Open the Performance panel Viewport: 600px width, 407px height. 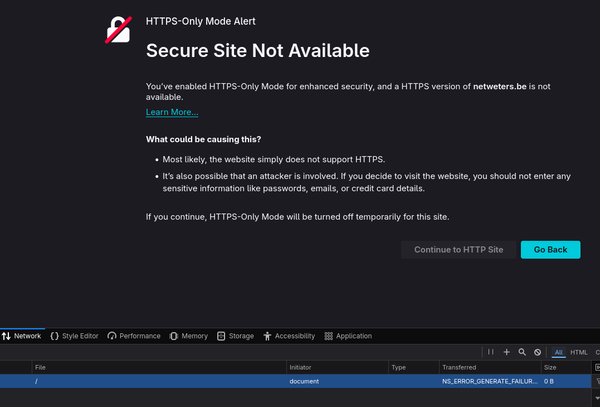pos(134,336)
